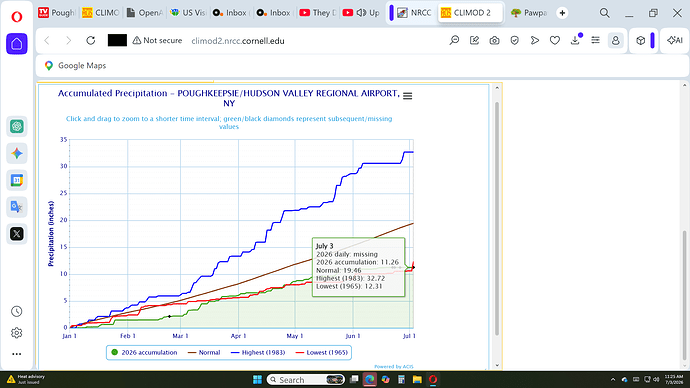The height and width of the screenshot is (388, 690).
Task: Open Opera start page home icon
Action: click(17, 44)
